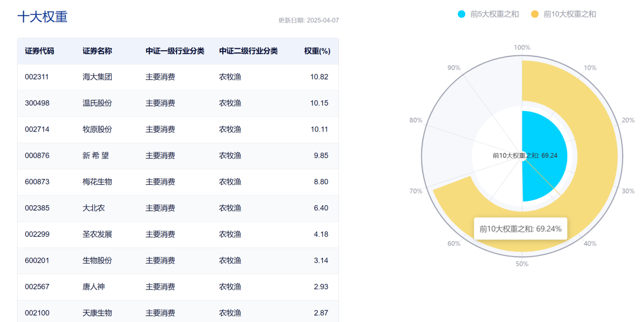Click weight value 9.85

point(321,155)
